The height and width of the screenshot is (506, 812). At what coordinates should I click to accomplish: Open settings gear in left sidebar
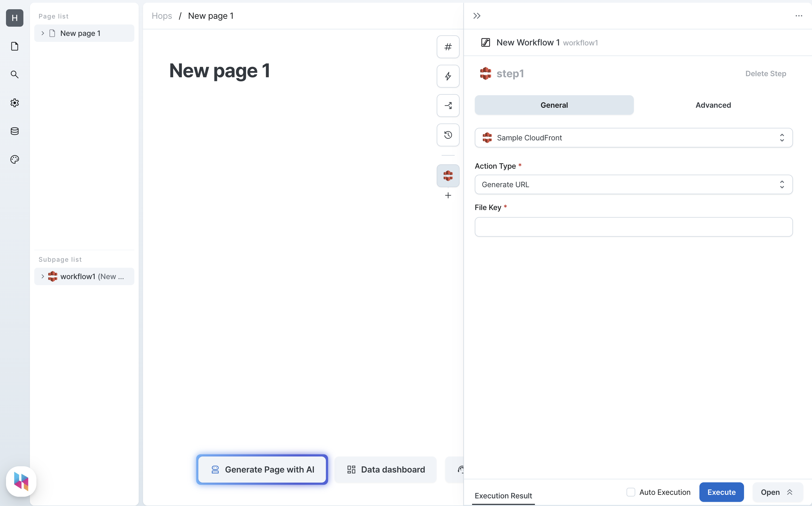(x=15, y=103)
